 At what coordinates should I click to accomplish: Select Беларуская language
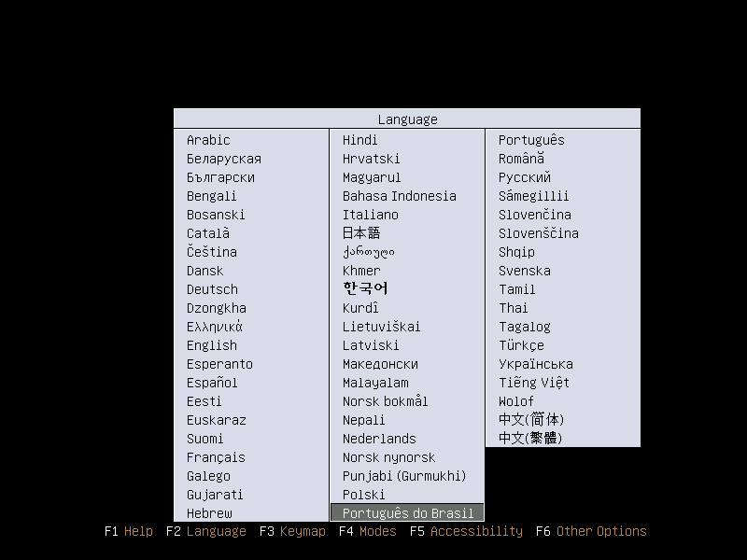(x=224, y=159)
